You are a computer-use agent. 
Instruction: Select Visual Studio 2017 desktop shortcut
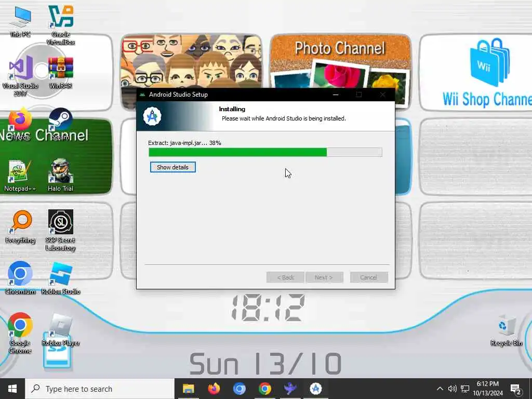click(x=20, y=75)
